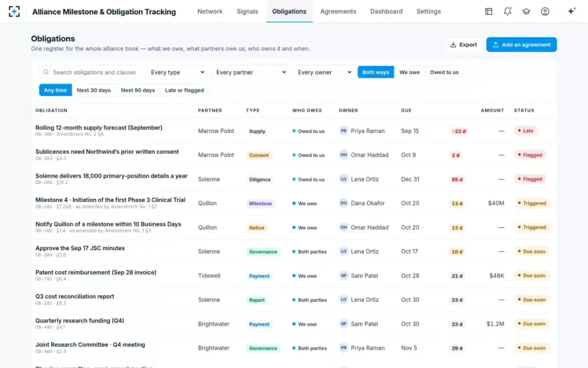Click the Diligence type tag
588x368 pixels.
pyautogui.click(x=260, y=180)
